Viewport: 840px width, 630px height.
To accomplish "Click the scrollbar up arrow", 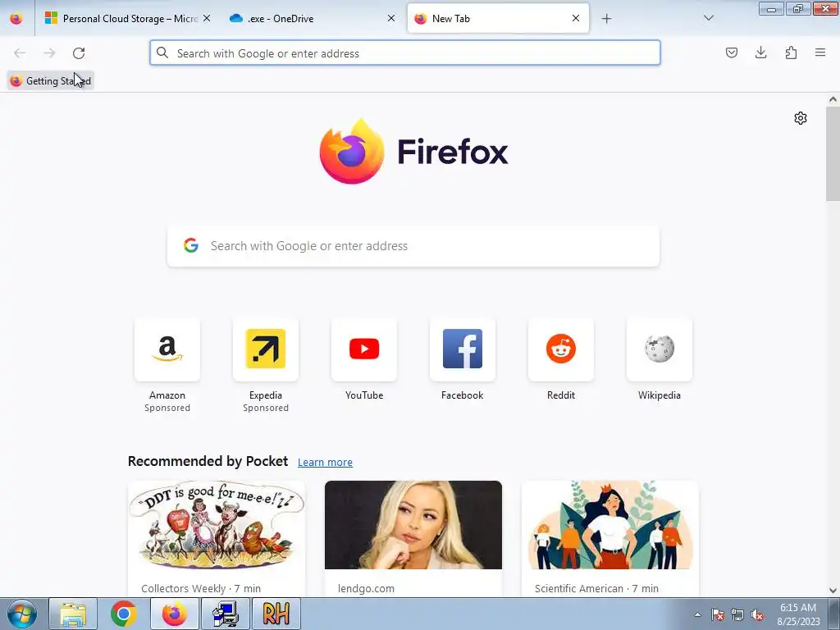I will [x=833, y=99].
